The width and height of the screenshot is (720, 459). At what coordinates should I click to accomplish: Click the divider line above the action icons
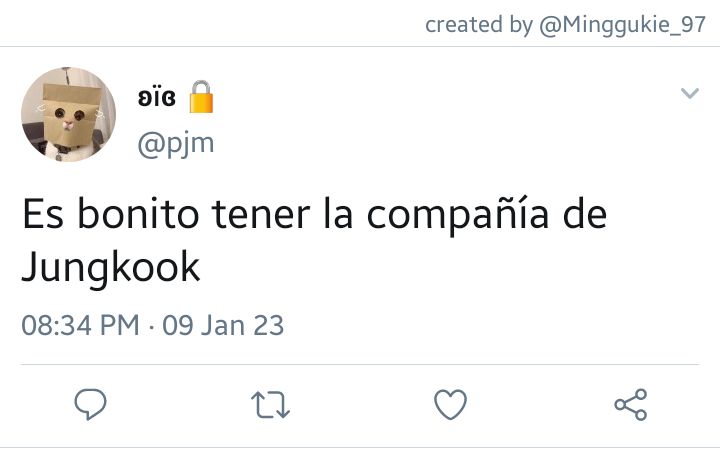[x=360, y=365]
